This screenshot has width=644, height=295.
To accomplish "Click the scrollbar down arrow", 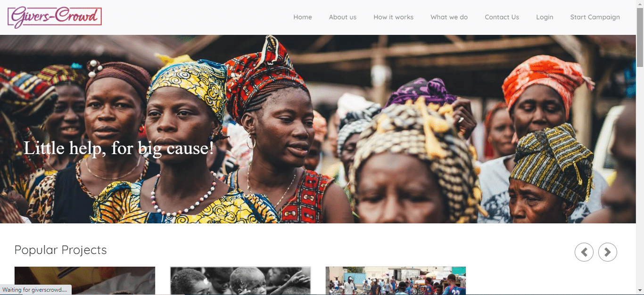I will (x=640, y=291).
